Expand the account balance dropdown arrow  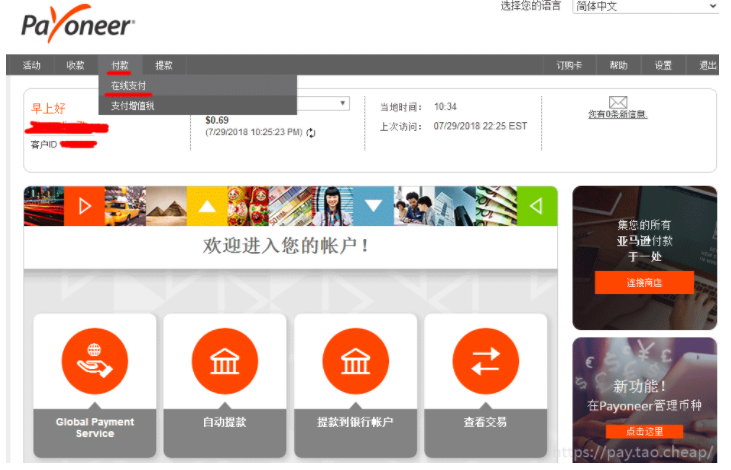[343, 103]
